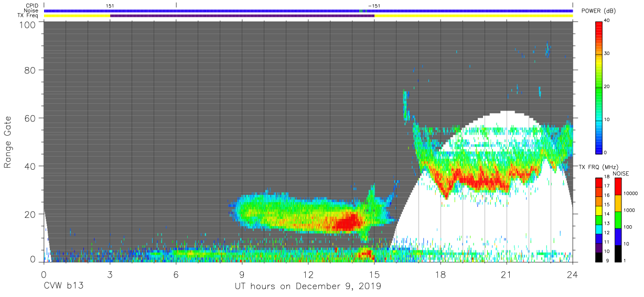Click the 3 tick on UT hours axis
This screenshot has height=297, width=644.
click(x=110, y=273)
